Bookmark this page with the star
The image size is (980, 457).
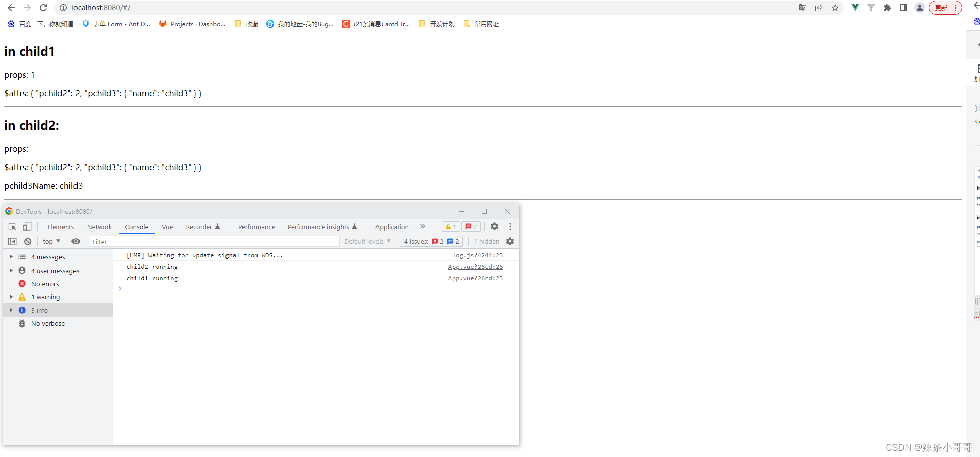tap(835, 8)
